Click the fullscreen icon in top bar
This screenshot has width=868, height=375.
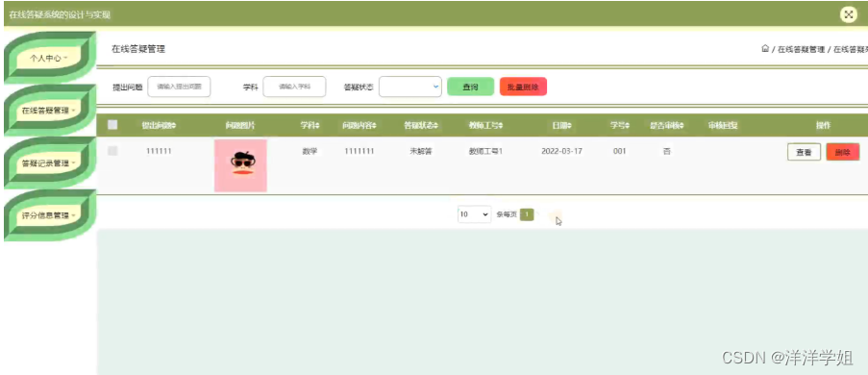click(848, 14)
